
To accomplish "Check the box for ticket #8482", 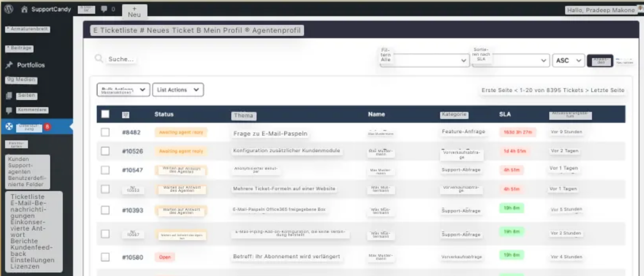I will coord(105,132).
